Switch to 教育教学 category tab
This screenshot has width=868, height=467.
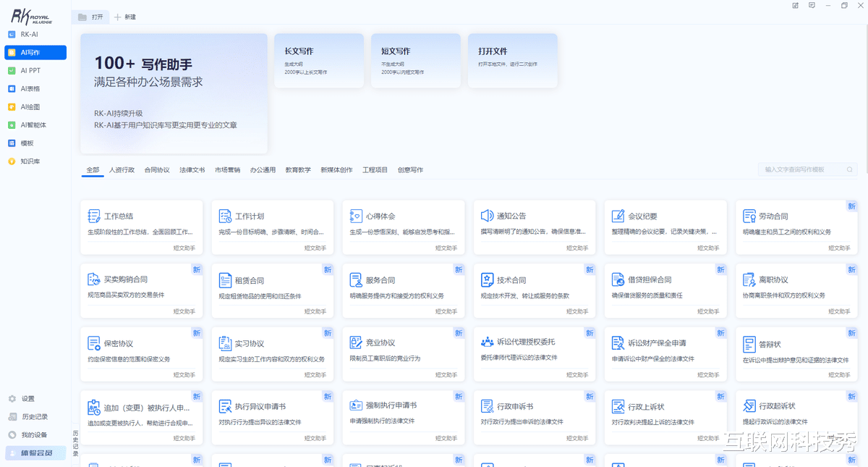pos(298,170)
